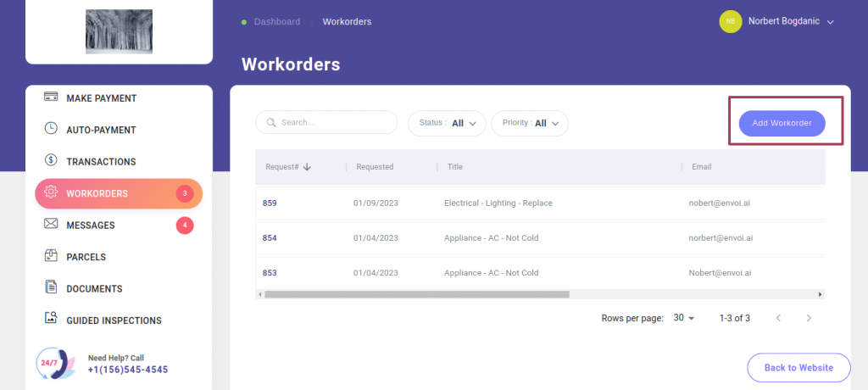Click Back to Website button

click(x=798, y=367)
